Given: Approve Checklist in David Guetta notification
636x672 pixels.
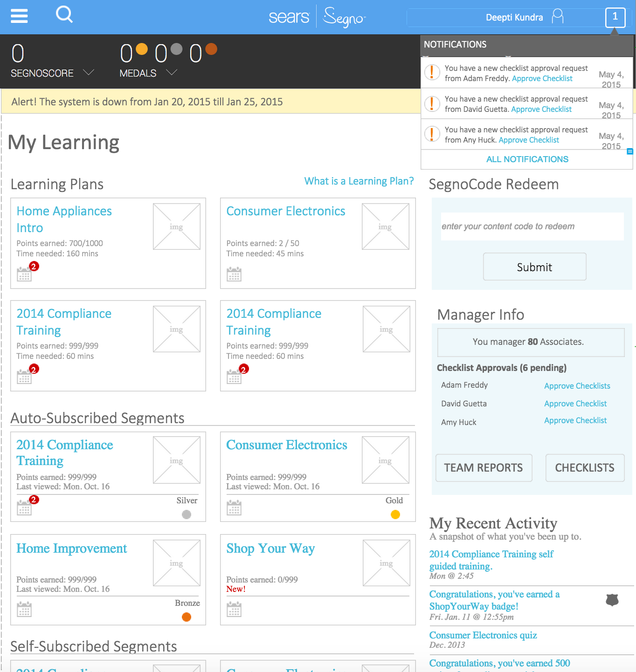Looking at the screenshot, I should (x=541, y=109).
